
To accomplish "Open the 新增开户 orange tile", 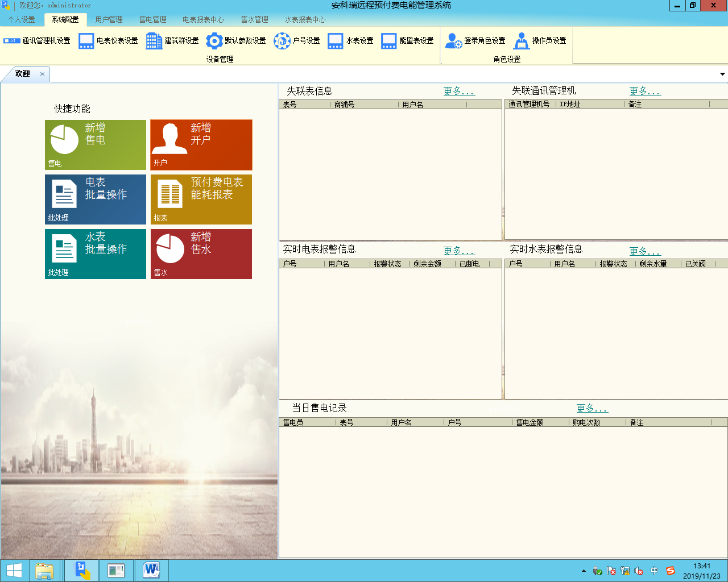I will [x=201, y=144].
